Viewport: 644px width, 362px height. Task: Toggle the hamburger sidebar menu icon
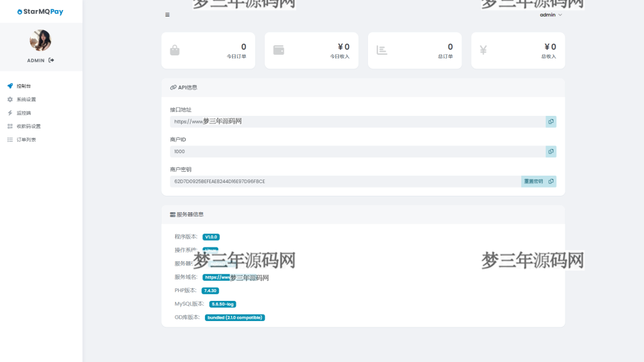pos(167,15)
